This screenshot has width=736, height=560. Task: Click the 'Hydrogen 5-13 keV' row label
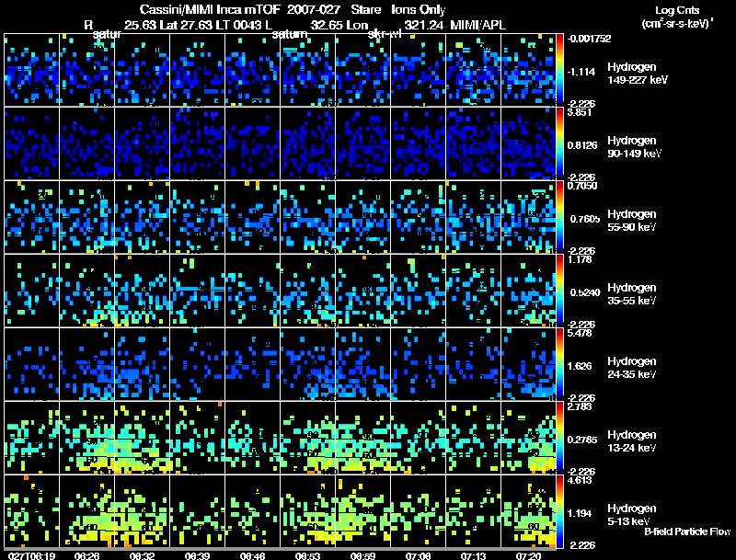click(632, 515)
